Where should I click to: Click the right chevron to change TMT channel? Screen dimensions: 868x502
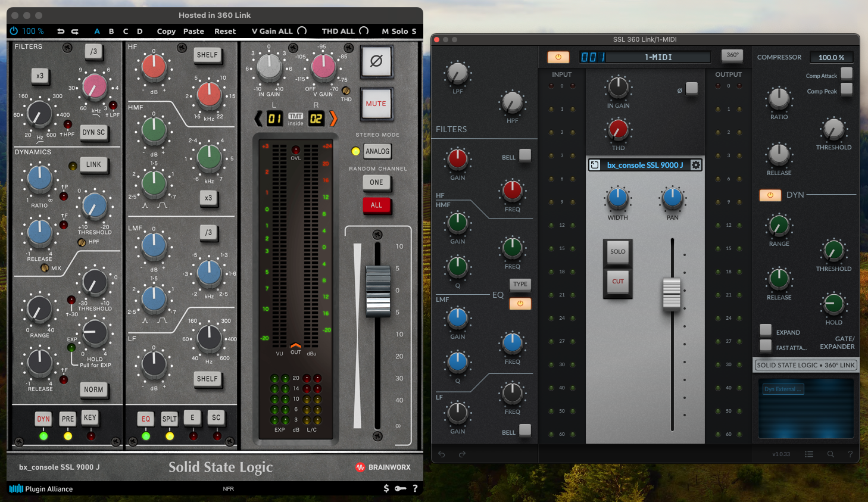tap(333, 118)
